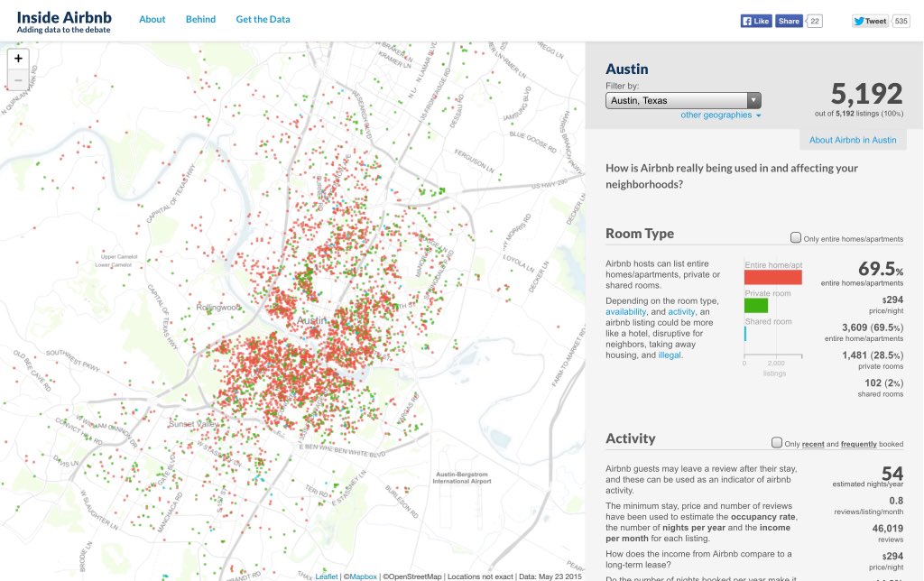
Task: Click the Austin city label on map
Action: (x=311, y=320)
